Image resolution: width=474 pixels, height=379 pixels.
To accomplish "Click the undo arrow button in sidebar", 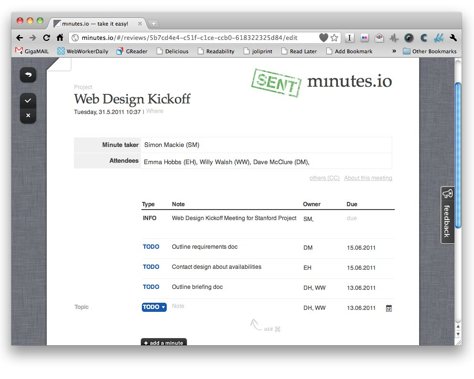I will click(x=28, y=75).
